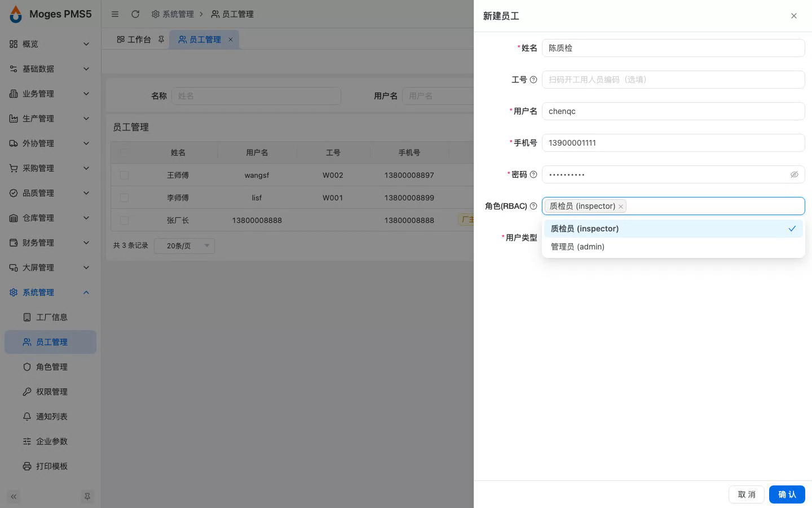Toggle the select-all checkbox in table header
Image resolution: width=812 pixels, height=508 pixels.
(x=125, y=152)
